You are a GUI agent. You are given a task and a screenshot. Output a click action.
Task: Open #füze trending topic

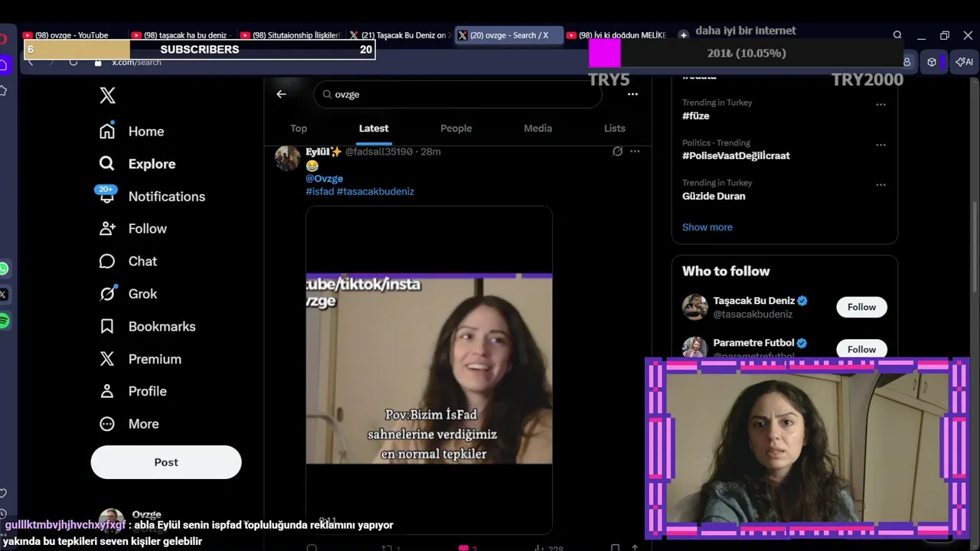[696, 116]
